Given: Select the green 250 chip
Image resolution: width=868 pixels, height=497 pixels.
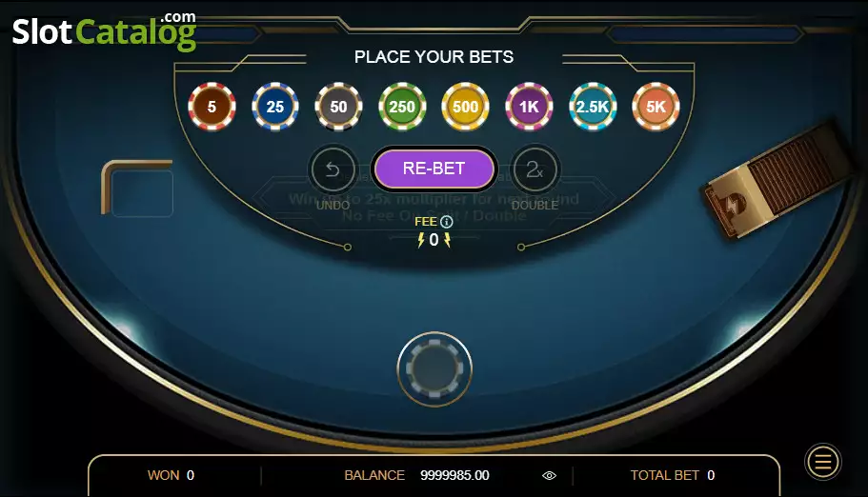Looking at the screenshot, I should pyautogui.click(x=402, y=107).
